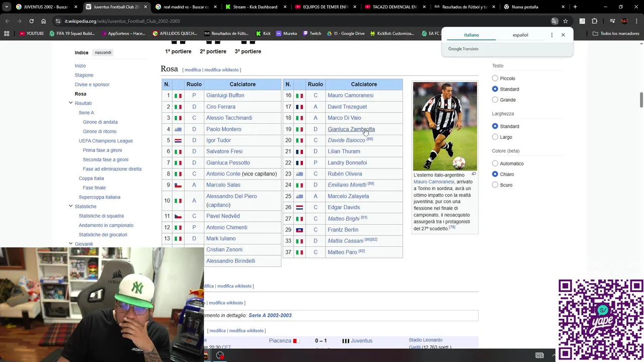
Task: Click the OBS recording icon in taskbar
Action: 220,355
